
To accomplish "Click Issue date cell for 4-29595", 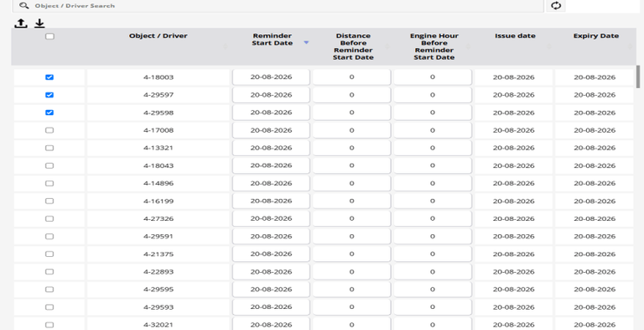I will point(514,290).
